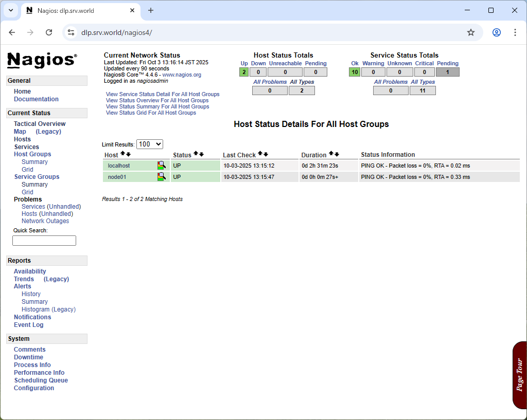Launch the Page Tour side tab
This screenshot has width=527, height=420.
click(x=519, y=375)
